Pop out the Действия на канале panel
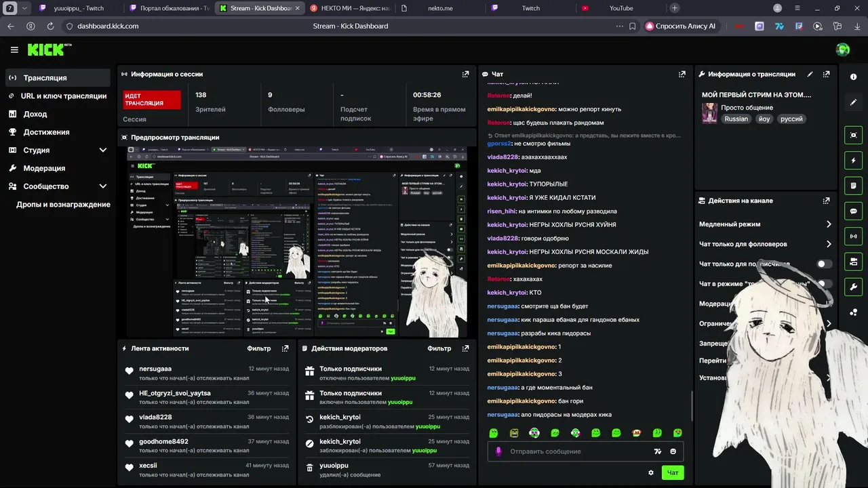 [826, 201]
